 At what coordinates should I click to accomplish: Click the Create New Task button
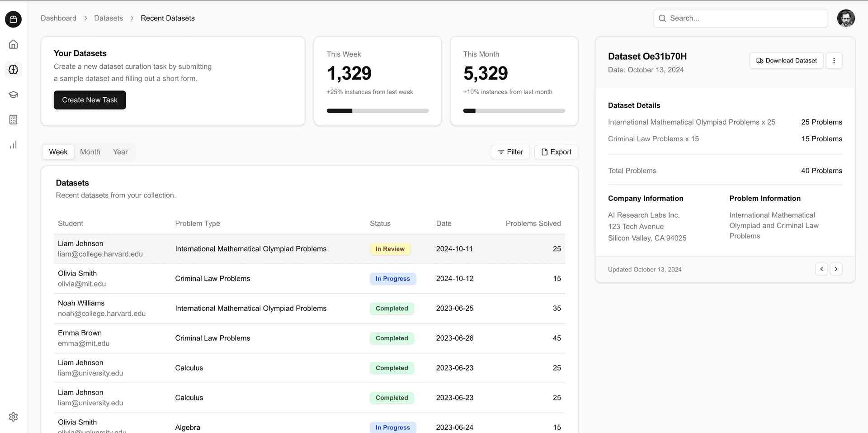(90, 100)
